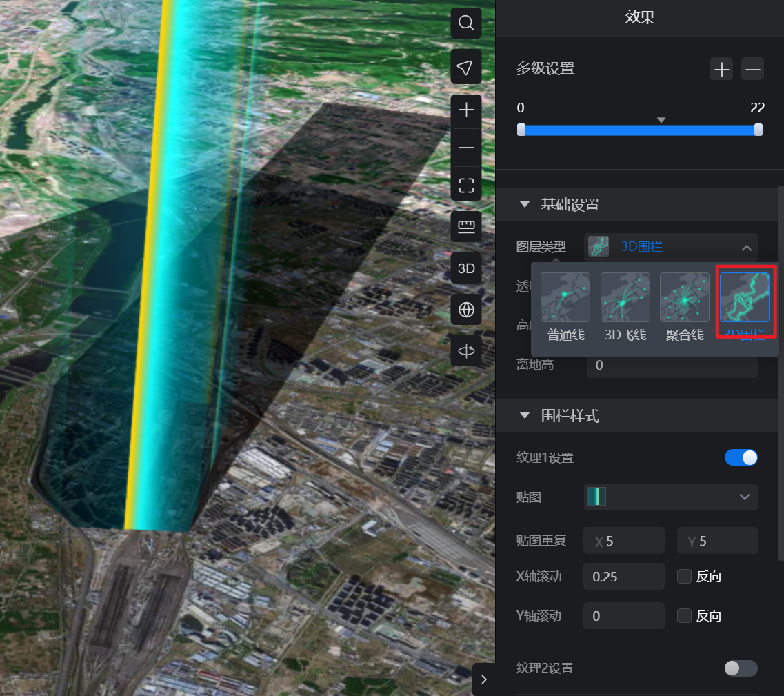Image resolution: width=784 pixels, height=696 pixels.
Task: Click the right handle of level slider
Action: (x=758, y=130)
